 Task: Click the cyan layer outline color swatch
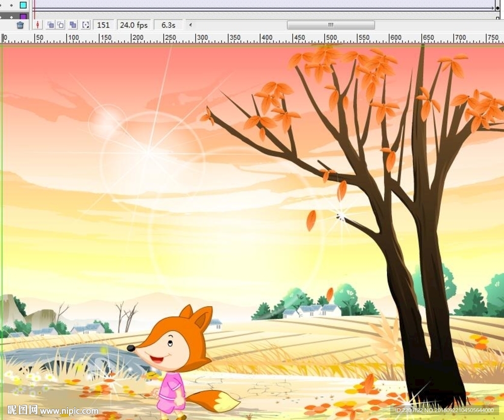[x=23, y=5]
